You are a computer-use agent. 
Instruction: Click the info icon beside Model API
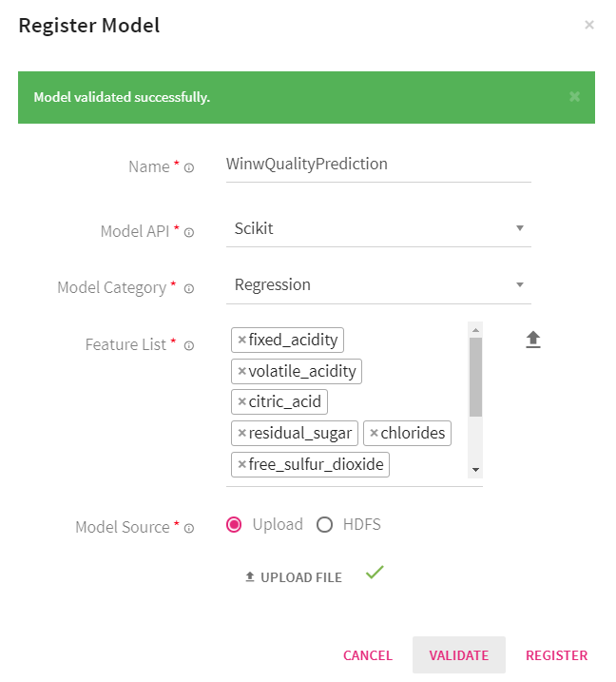point(189,232)
